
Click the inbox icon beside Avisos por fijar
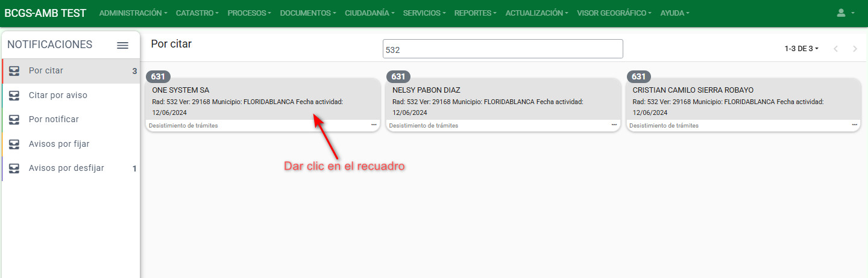(14, 144)
